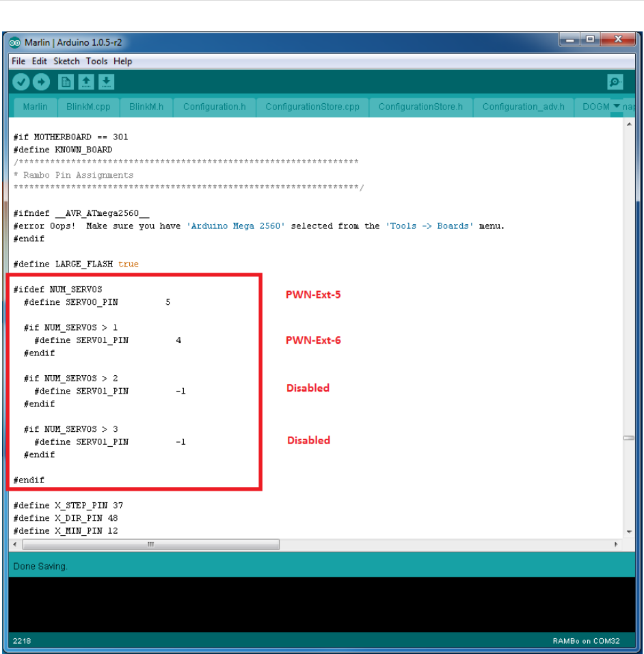
Task: Click the 'Done Saving.' status message
Action: (40, 567)
